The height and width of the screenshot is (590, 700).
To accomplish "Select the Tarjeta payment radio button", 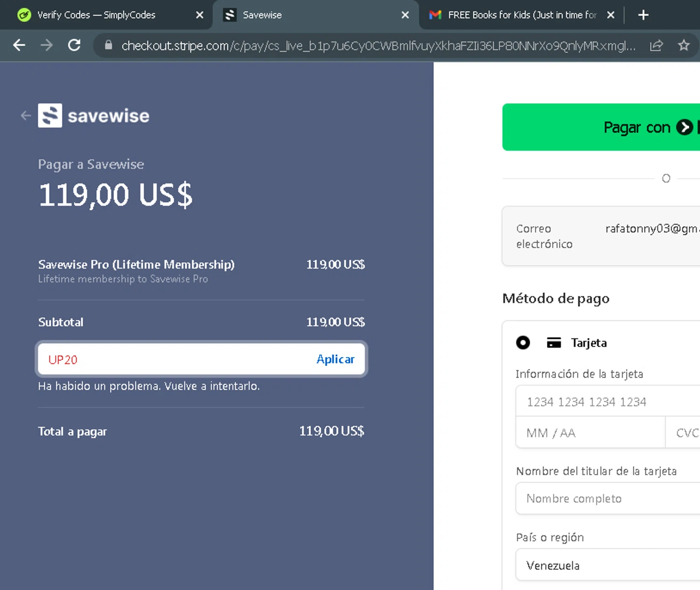I will coord(523,343).
